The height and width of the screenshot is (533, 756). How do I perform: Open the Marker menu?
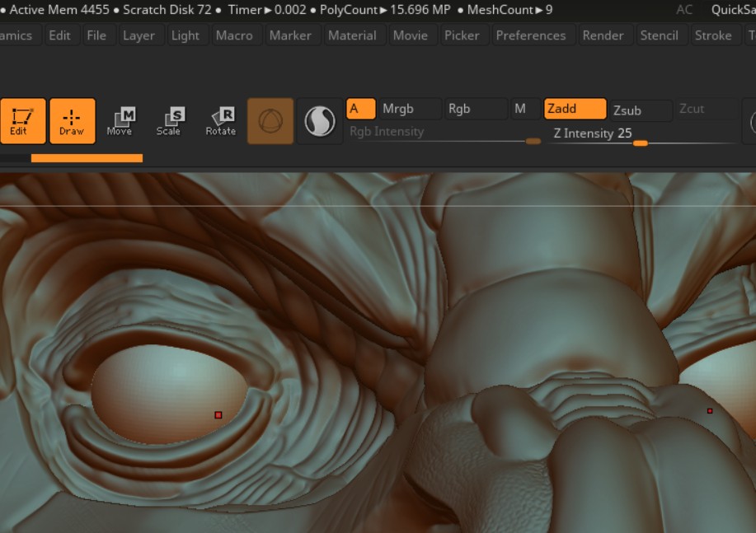[290, 35]
